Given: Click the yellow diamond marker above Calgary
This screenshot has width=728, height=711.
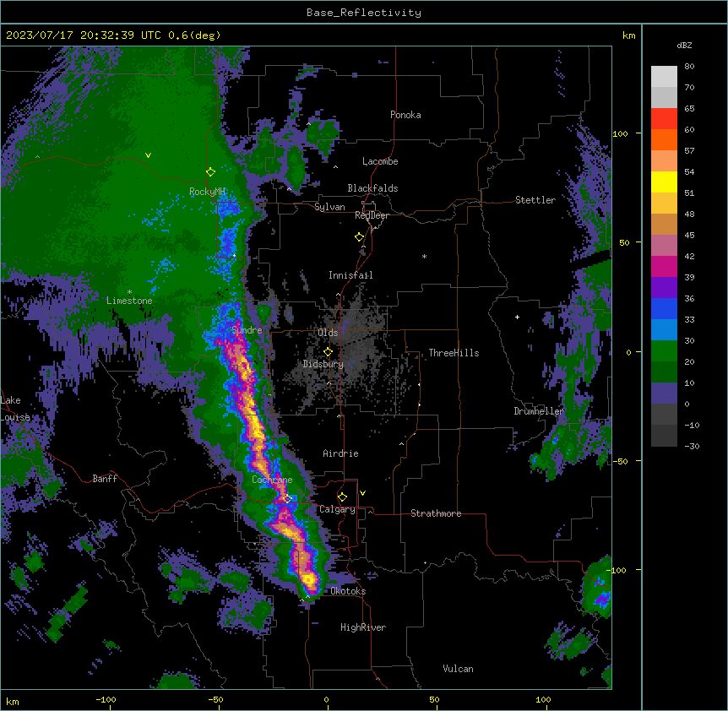Looking at the screenshot, I should pyautogui.click(x=342, y=497).
